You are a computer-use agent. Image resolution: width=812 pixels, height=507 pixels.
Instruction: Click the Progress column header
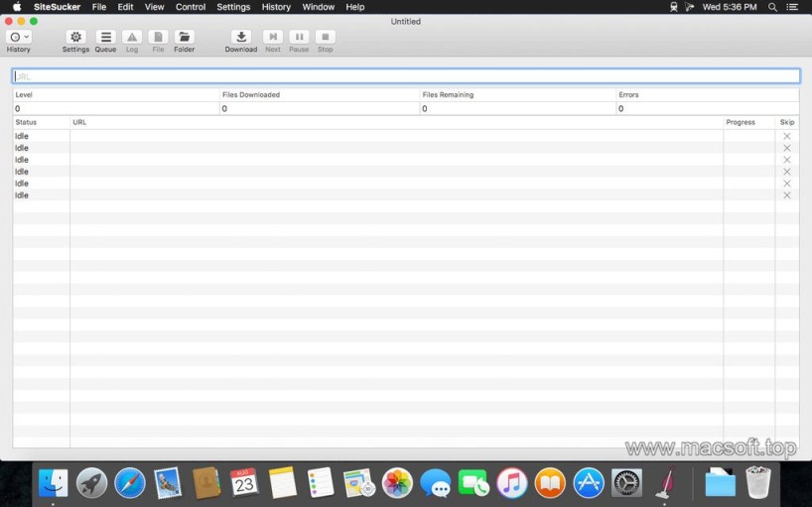pos(741,122)
